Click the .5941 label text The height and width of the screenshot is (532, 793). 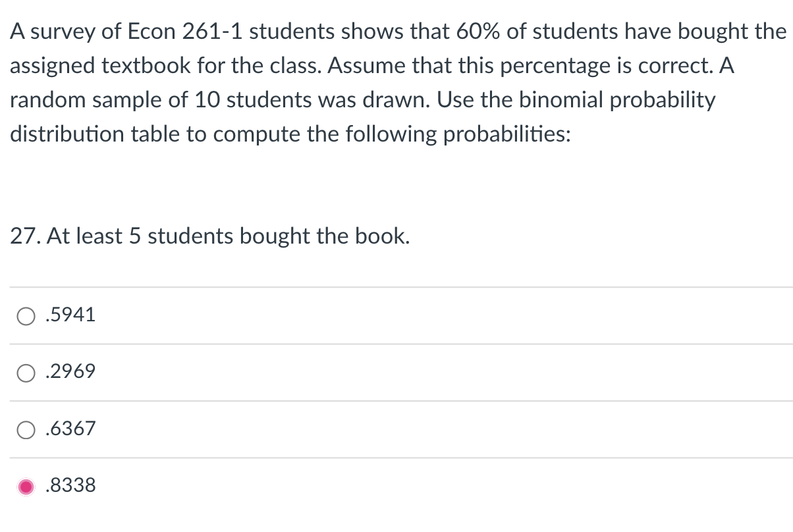click(68, 315)
